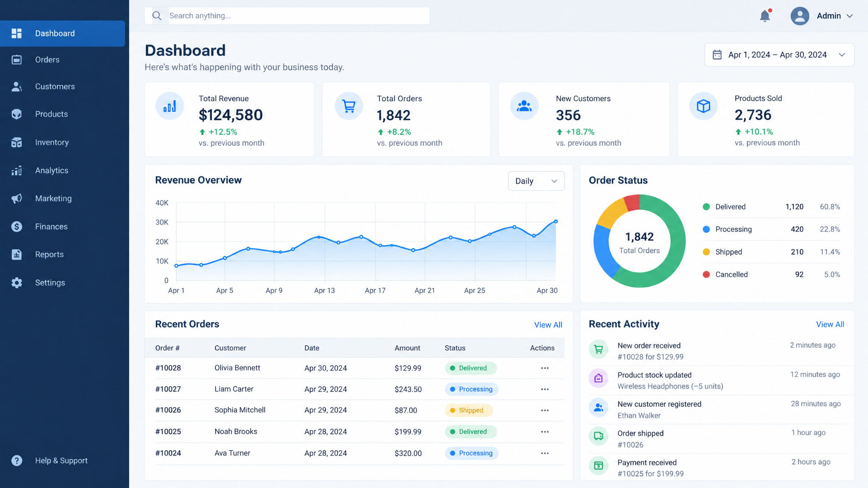Open Customers in the sidebar
Viewport: 868px width, 488px height.
(63, 86)
